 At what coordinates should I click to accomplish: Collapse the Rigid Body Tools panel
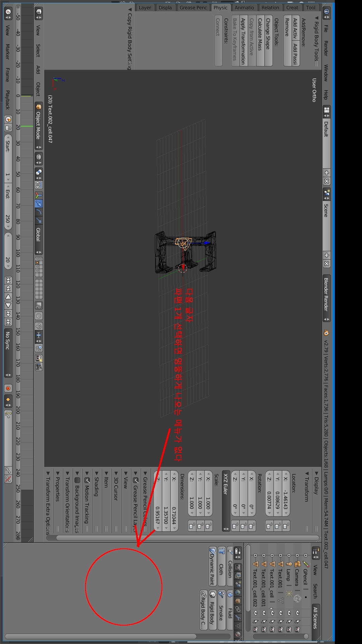[x=316, y=18]
